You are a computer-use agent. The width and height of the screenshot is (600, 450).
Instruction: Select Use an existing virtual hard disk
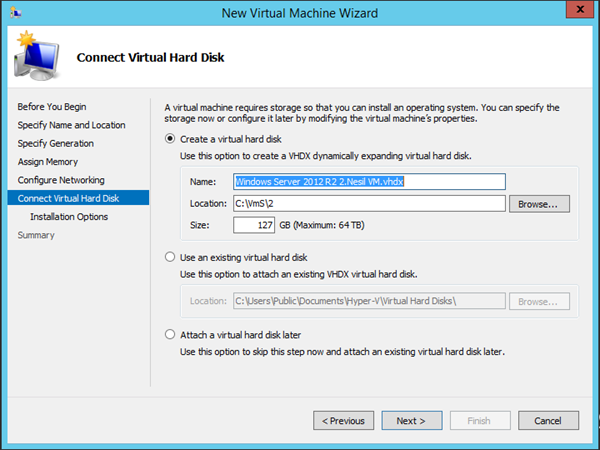click(x=170, y=257)
